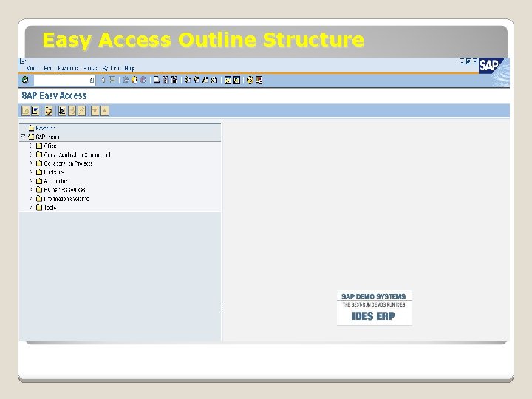Click the Create Shortcut icon
This screenshot has height=399, width=532.
[x=237, y=80]
